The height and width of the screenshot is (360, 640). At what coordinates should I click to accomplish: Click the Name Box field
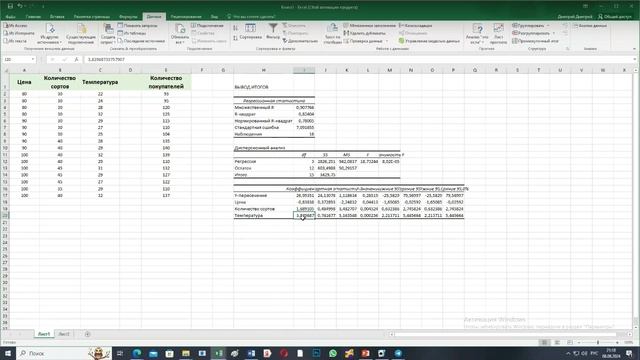point(16,60)
